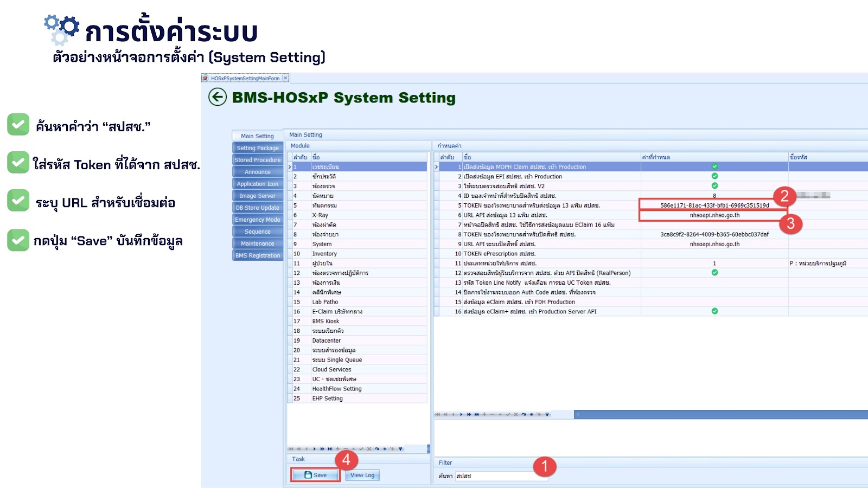Select module row E-Claim บริษัทกลาง
868x488 pixels.
358,312
